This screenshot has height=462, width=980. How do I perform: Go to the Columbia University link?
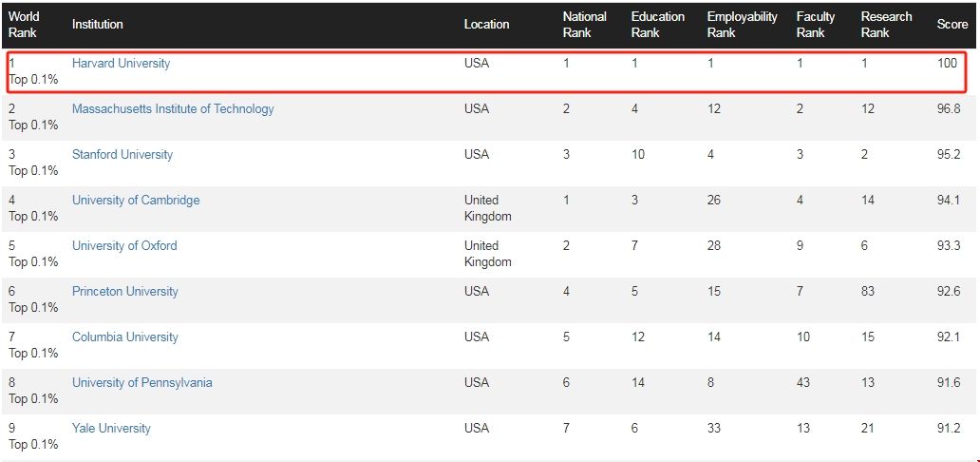(x=125, y=337)
